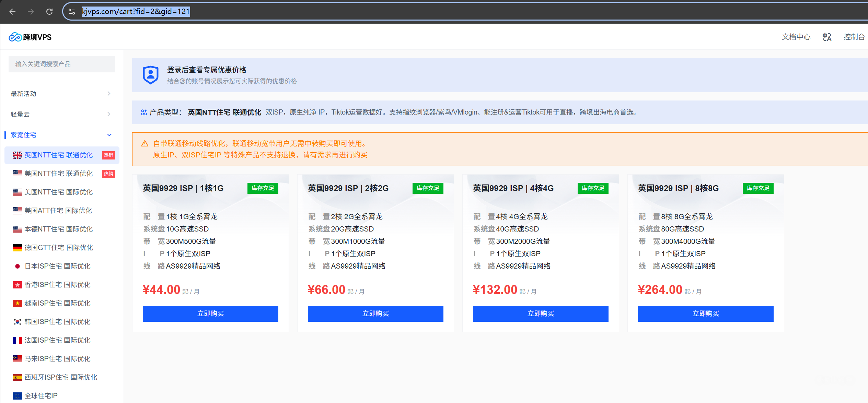Click the Vietnam flag icon
Screen dimensions: 868x403
tap(18, 303)
